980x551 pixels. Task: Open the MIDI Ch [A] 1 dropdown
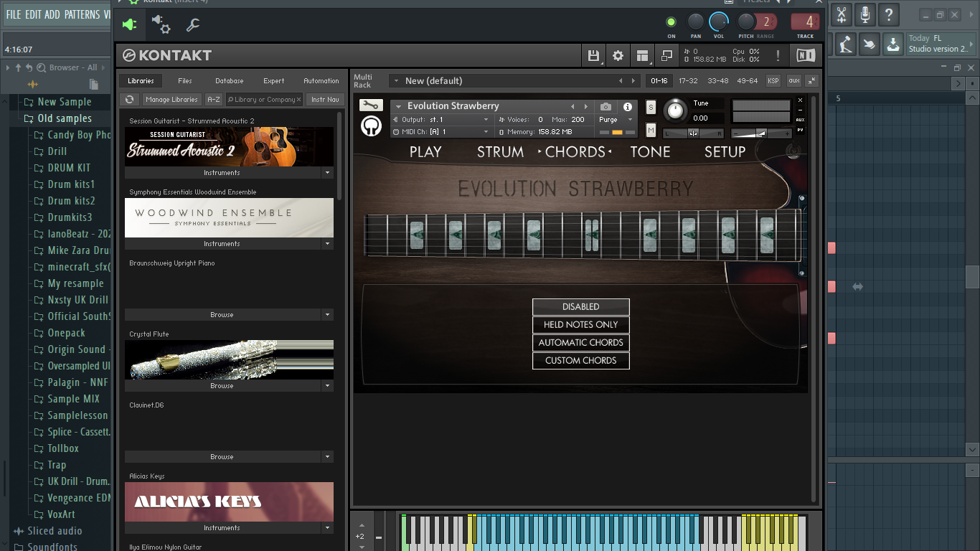441,132
